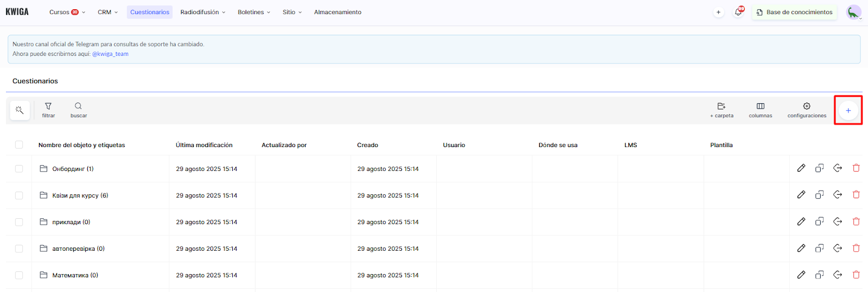868x292 pixels.
Task: Click the magic wand icon in toolbar
Action: (20, 110)
